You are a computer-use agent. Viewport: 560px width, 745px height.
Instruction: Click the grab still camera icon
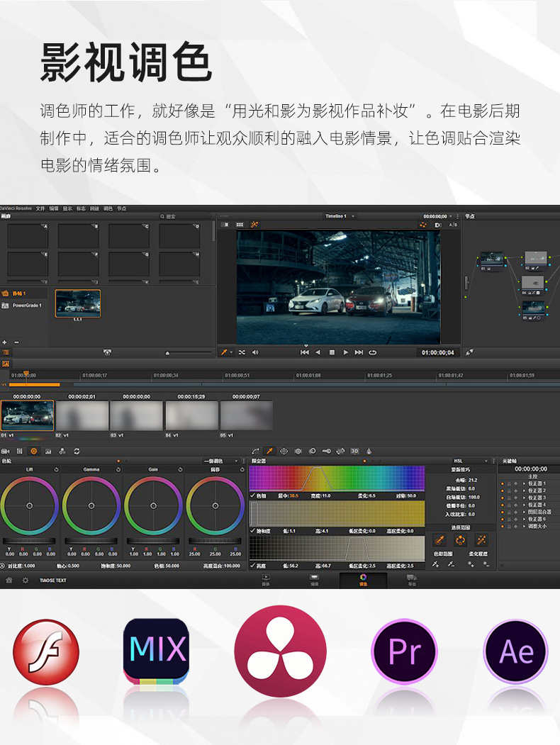107,352
